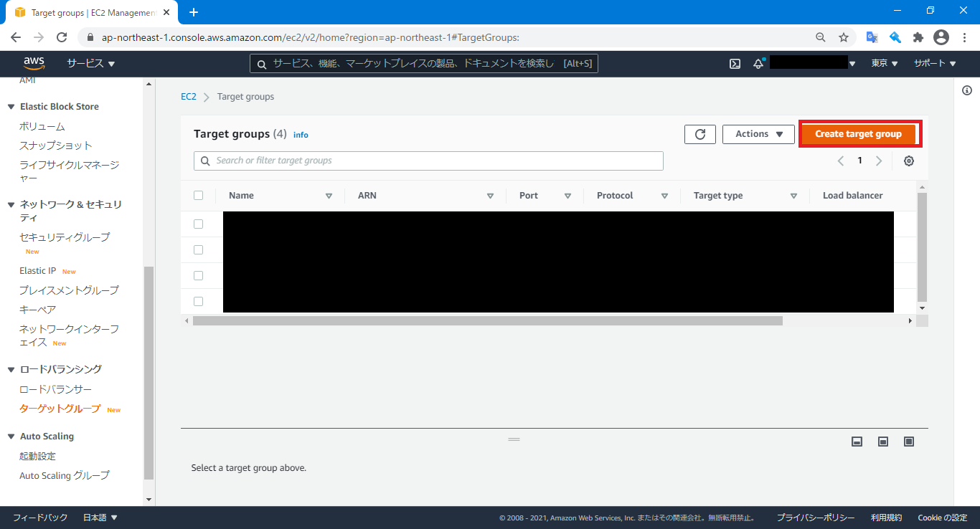This screenshot has height=529, width=980.
Task: Refresh the target groups list
Action: pyautogui.click(x=700, y=134)
